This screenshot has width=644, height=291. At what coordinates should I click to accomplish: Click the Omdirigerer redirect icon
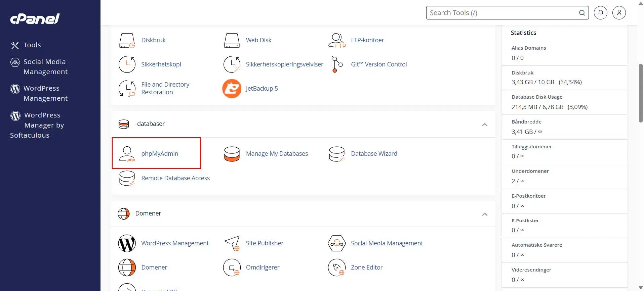tap(232, 268)
